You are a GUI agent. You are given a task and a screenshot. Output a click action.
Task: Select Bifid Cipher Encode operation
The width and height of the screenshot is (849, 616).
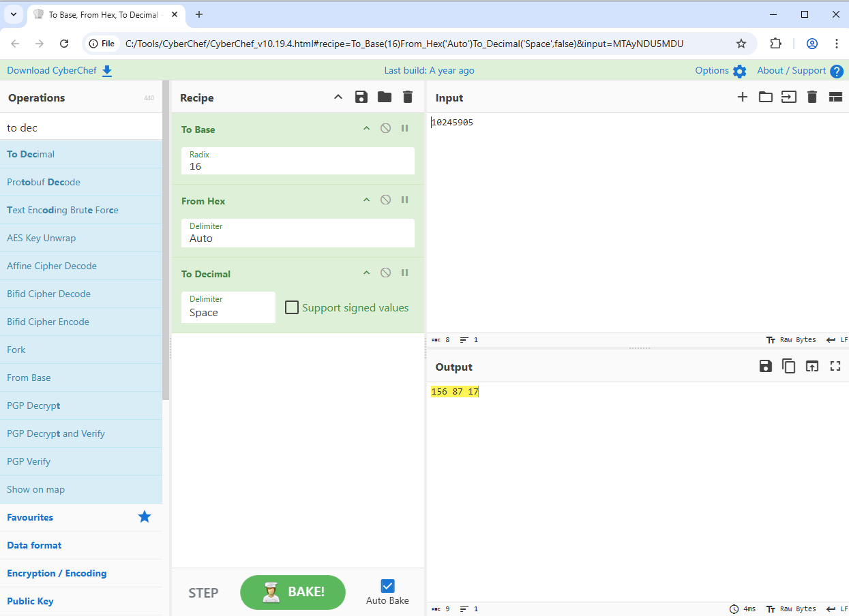pos(81,322)
